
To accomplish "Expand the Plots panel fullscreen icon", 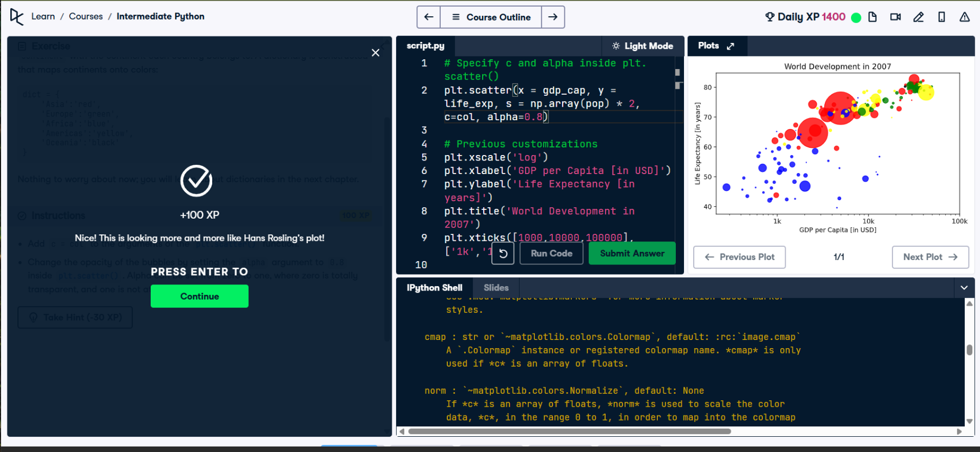I will pyautogui.click(x=730, y=46).
